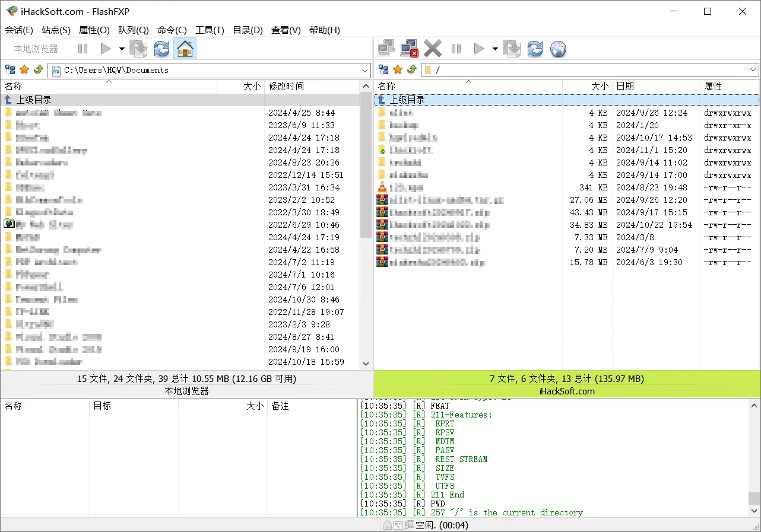Toggle the folder tree icon beside local path
Image resolution: width=761 pixels, height=532 pixels.
coord(10,70)
